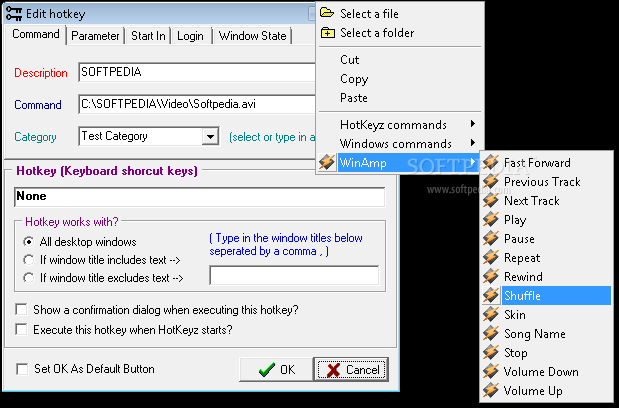Select Fast Forward in the WinAmp submenu
The image size is (619, 408).
coord(546,163)
